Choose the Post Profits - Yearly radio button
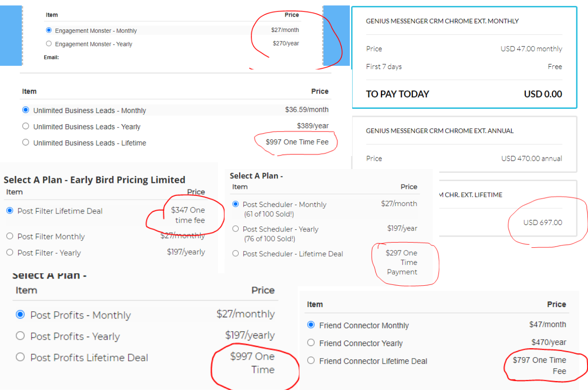Image resolution: width=588 pixels, height=390 pixels. point(20,336)
